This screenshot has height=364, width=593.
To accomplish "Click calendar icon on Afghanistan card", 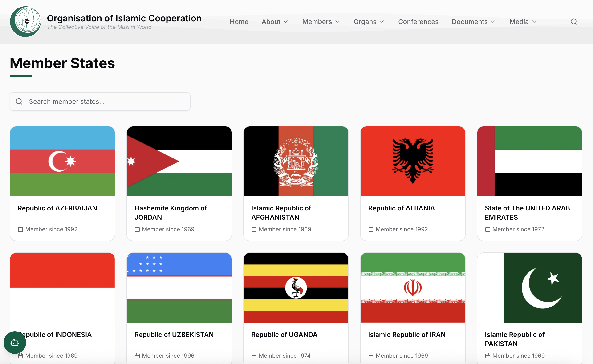I will click(254, 229).
